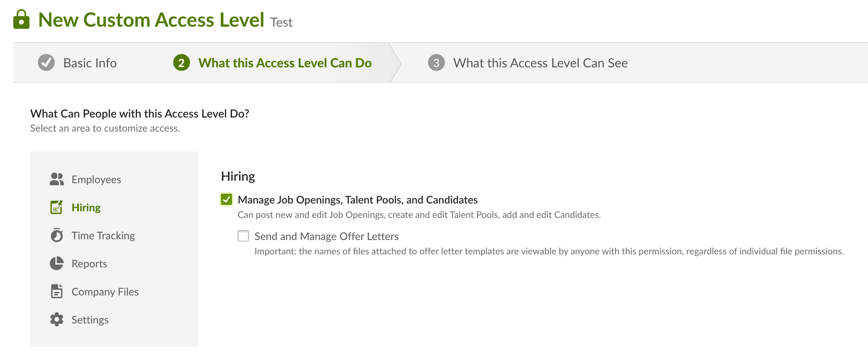The height and width of the screenshot is (360, 868).
Task: Open Time Tracking access section
Action: pos(103,235)
